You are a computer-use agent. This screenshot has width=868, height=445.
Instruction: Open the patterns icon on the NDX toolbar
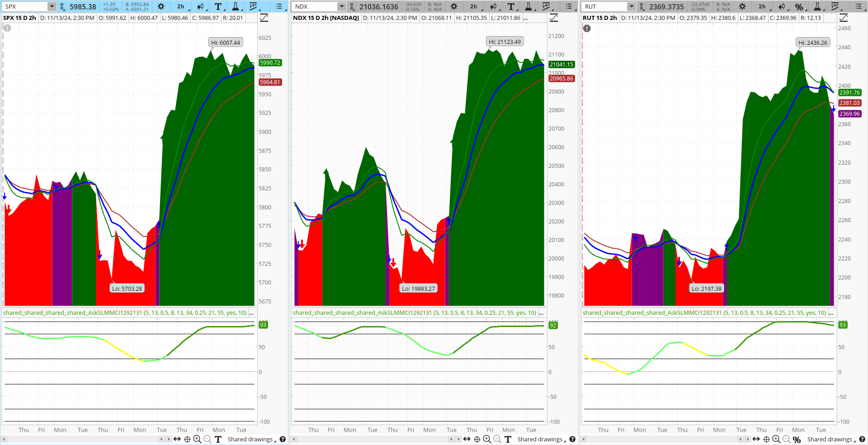coord(547,7)
